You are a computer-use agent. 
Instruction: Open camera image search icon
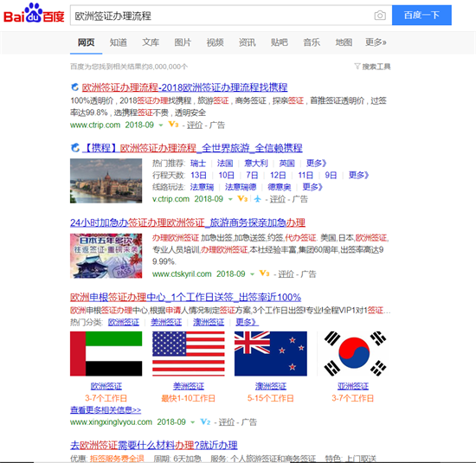380,16
